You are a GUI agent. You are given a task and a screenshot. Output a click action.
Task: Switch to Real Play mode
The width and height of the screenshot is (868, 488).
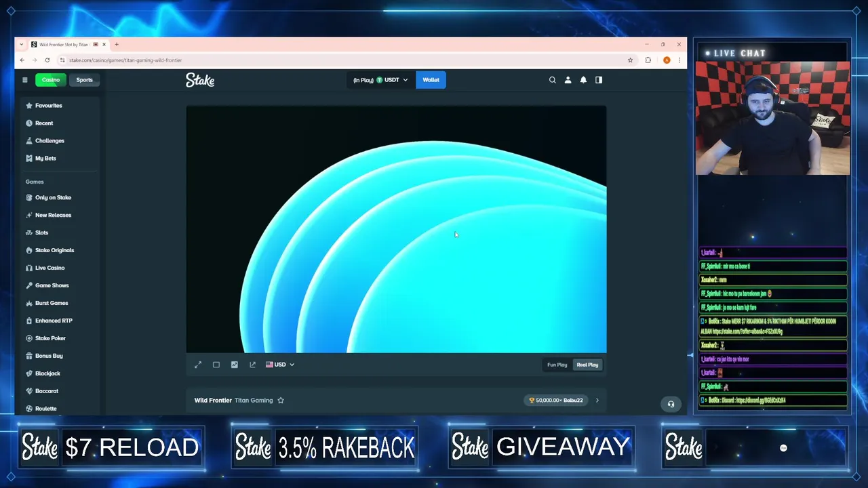587,365
